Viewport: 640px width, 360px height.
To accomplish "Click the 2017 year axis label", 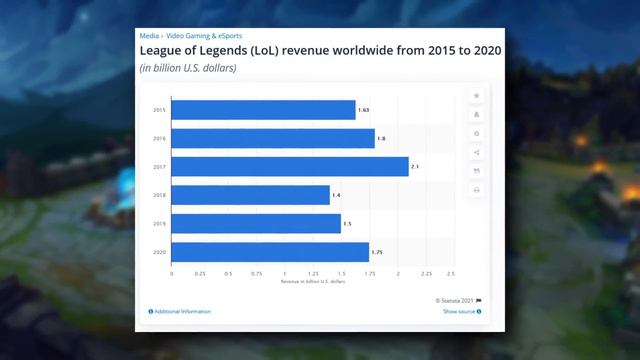I will 160,167.
